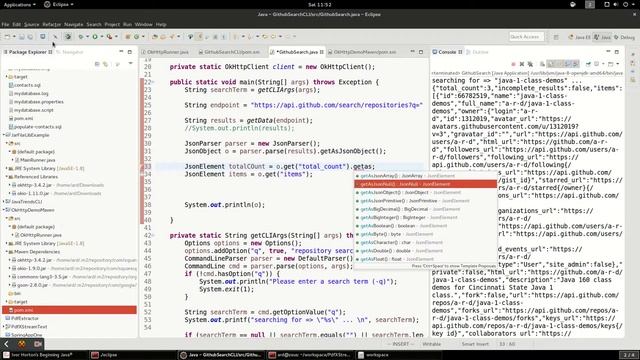Click the Pin Console icon
The height and width of the screenshot is (360, 640).
(x=588, y=64)
